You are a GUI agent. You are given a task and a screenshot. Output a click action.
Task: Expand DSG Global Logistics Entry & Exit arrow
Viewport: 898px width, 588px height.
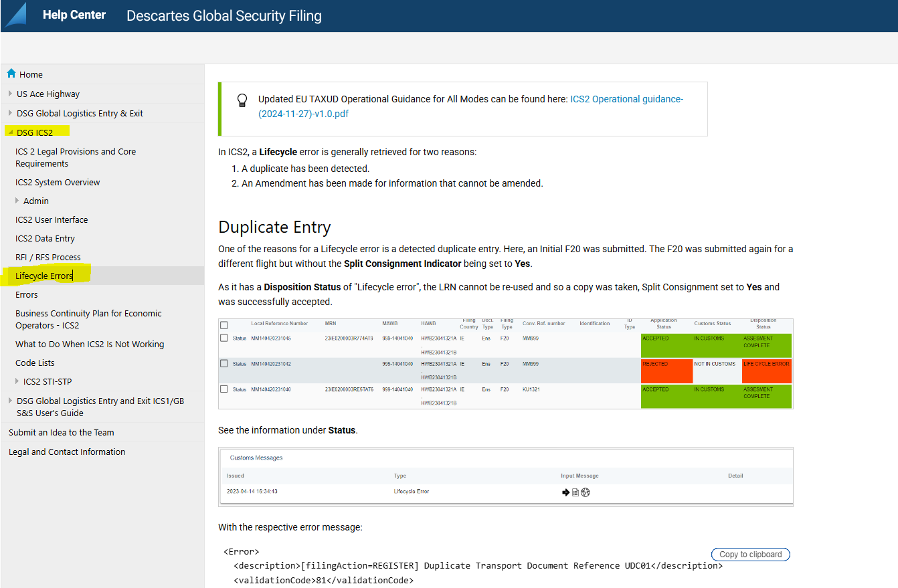11,113
